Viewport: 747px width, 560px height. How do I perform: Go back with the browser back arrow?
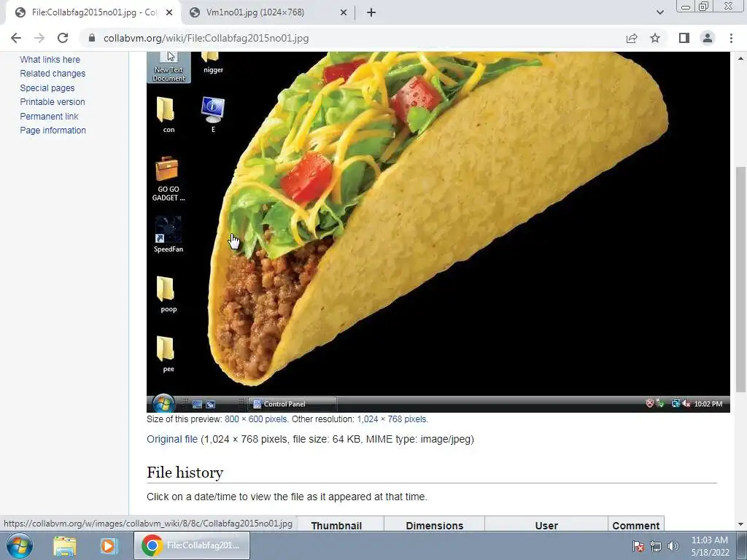(x=16, y=38)
